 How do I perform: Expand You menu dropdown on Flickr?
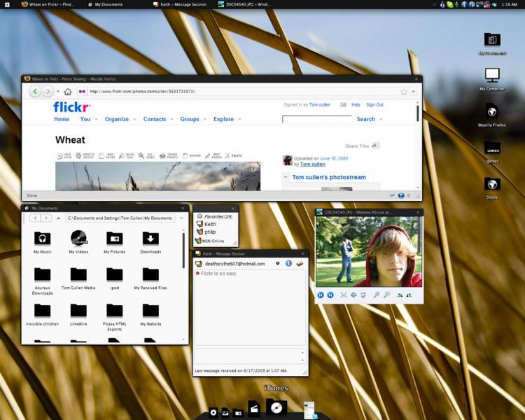(x=96, y=119)
